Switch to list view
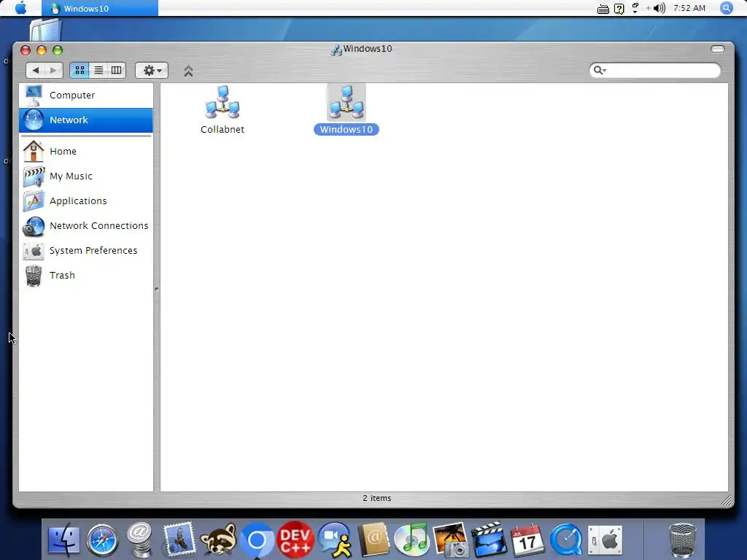This screenshot has width=747, height=560. pyautogui.click(x=98, y=71)
